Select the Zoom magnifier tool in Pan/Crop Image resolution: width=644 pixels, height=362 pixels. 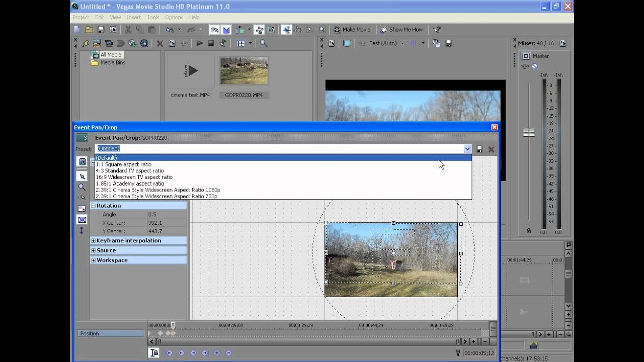coord(82,187)
